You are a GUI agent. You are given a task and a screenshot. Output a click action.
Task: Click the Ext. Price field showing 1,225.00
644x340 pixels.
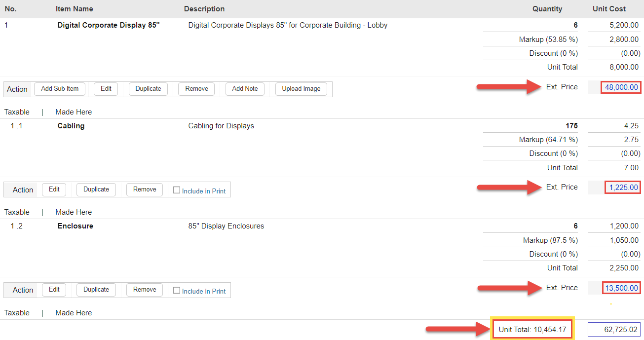(622, 187)
